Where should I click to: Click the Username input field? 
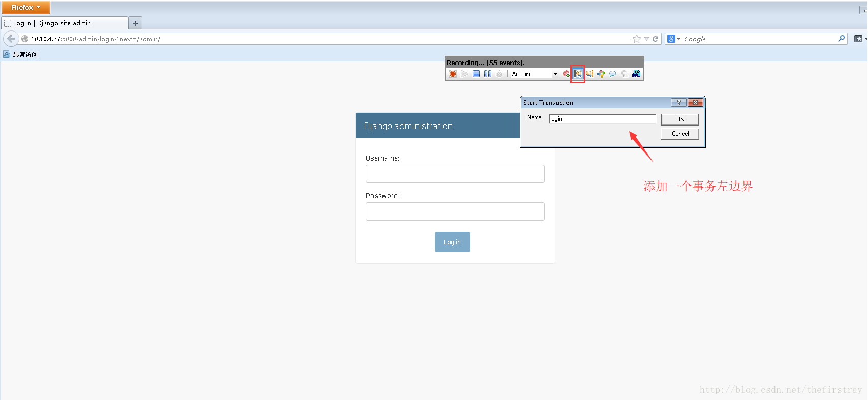455,174
